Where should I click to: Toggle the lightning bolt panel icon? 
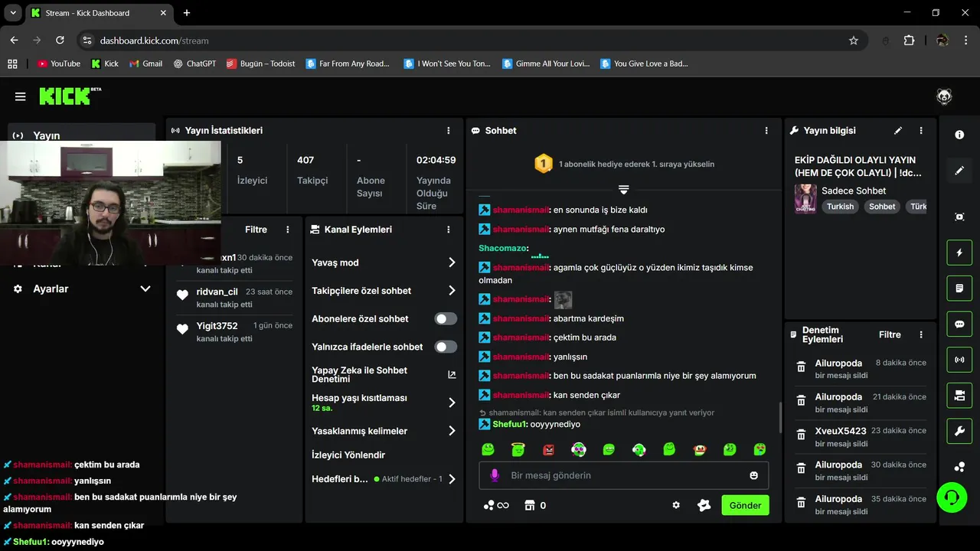click(959, 253)
